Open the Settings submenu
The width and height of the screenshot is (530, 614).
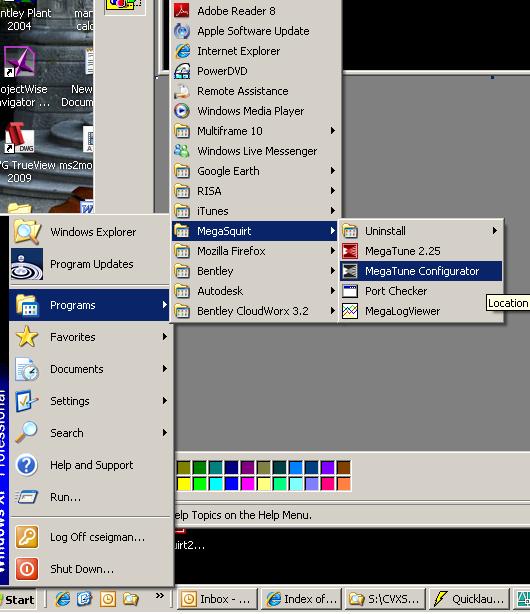click(x=90, y=401)
